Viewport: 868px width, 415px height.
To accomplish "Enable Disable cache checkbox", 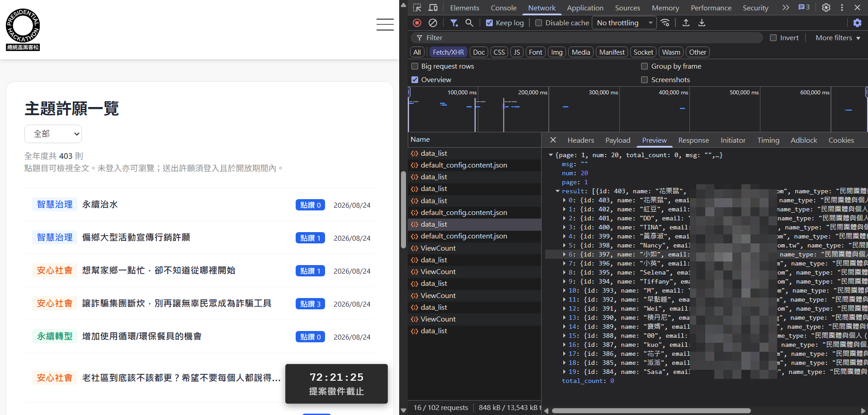I will click(x=538, y=23).
